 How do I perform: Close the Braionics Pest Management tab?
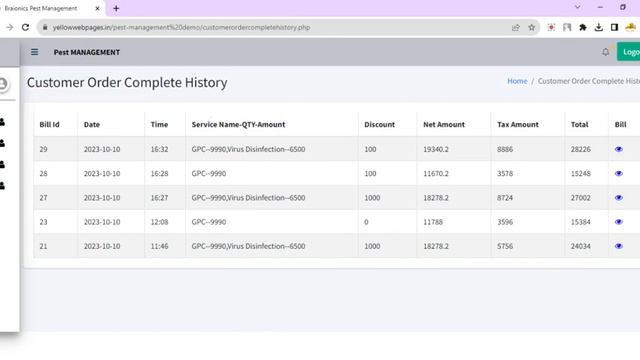98,8
